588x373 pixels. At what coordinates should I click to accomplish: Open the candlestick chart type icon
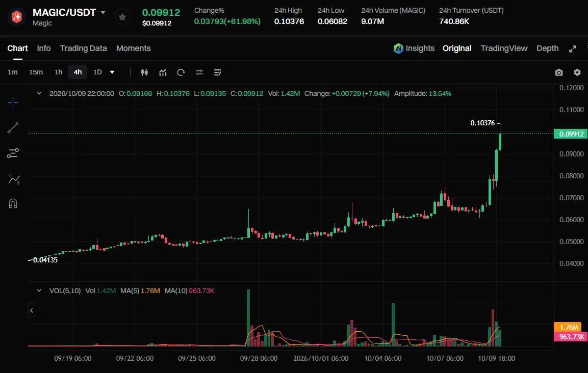[144, 72]
